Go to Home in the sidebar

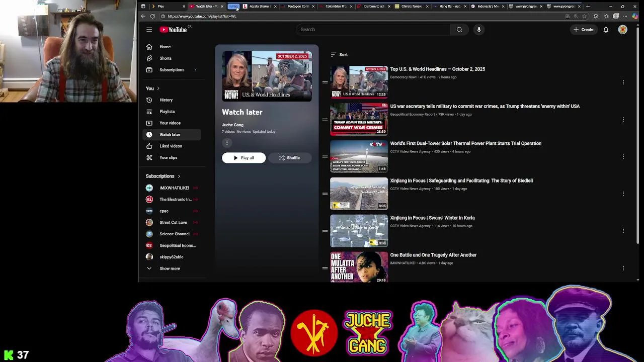tap(171, 47)
